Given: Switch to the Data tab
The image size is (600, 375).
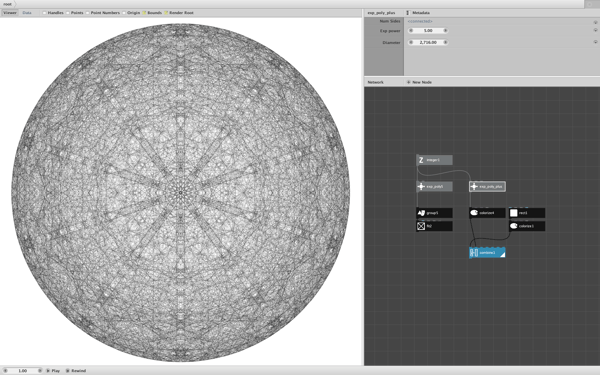Looking at the screenshot, I should point(27,13).
